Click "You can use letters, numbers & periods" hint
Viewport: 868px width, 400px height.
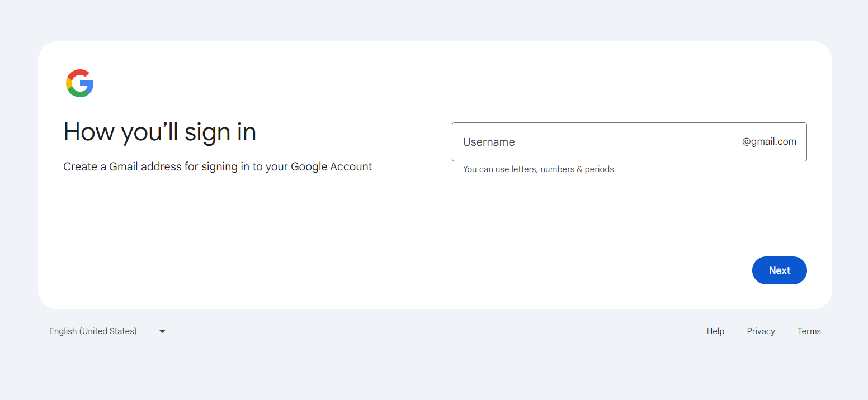tap(538, 169)
